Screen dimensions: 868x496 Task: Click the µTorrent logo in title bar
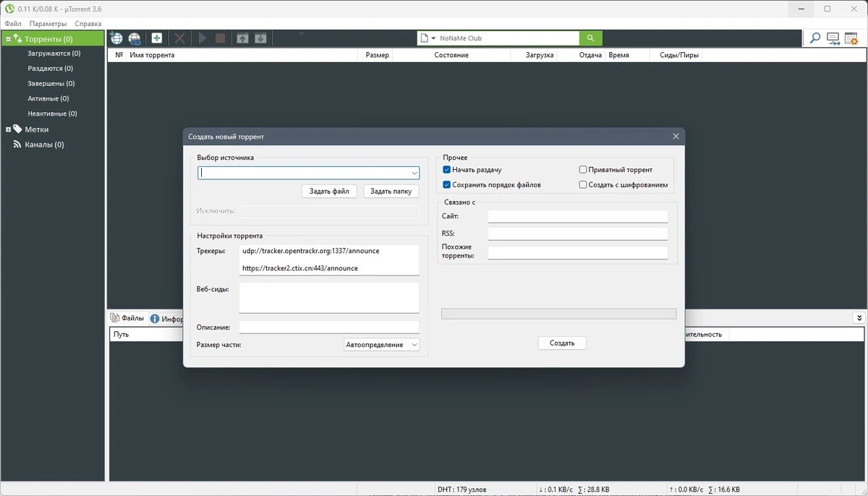pos(10,9)
